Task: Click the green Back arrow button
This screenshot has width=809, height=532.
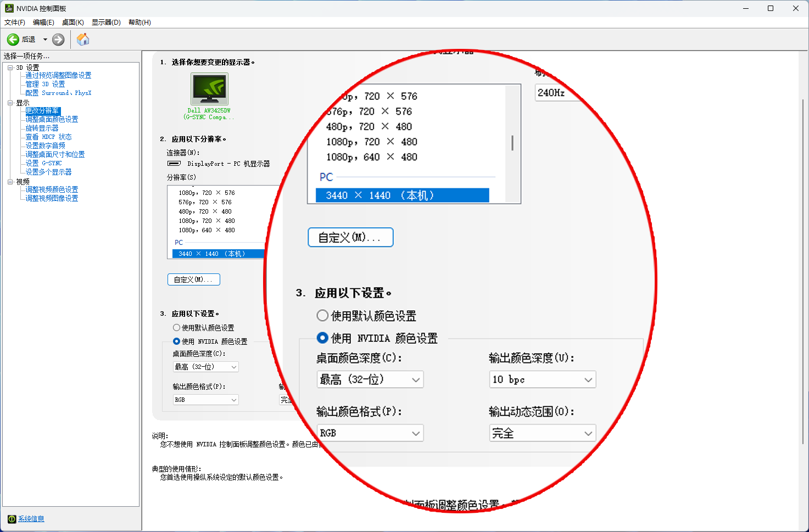Action: click(13, 40)
